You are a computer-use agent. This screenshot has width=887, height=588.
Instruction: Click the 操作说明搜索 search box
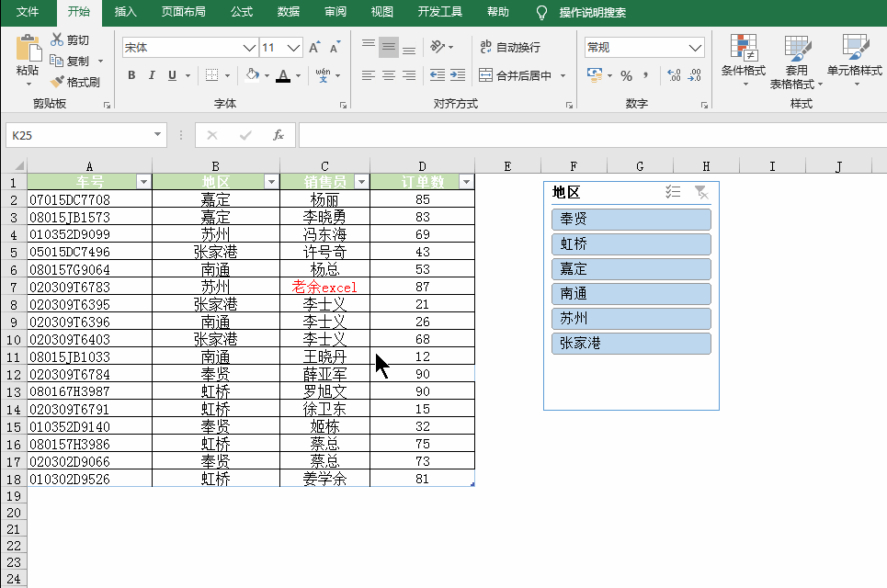tap(592, 13)
